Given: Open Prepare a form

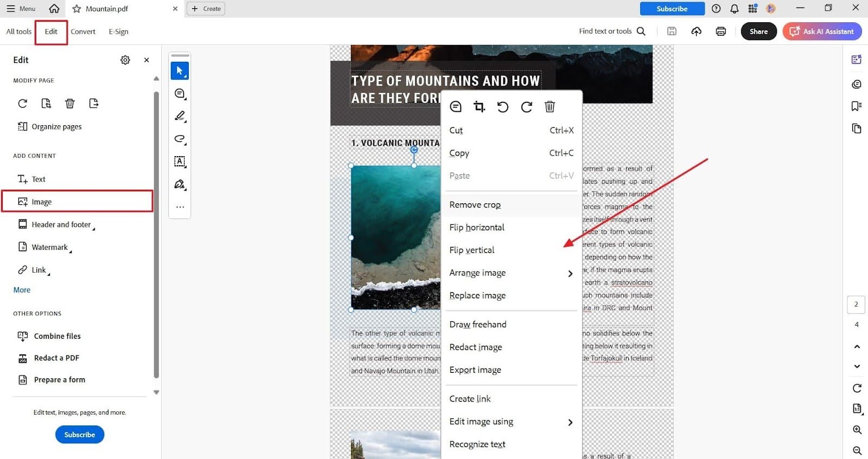Looking at the screenshot, I should click(x=52, y=380).
